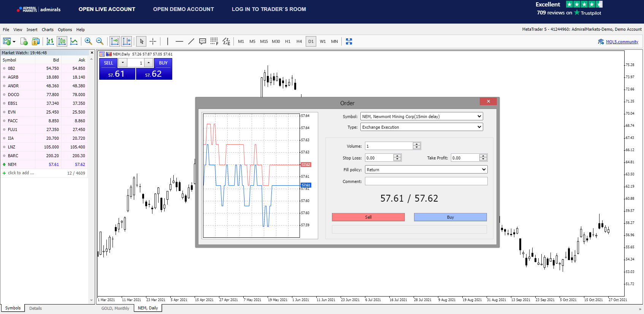Image resolution: width=644 pixels, height=314 pixels.
Task: Open the File menu
Action: (x=6, y=30)
